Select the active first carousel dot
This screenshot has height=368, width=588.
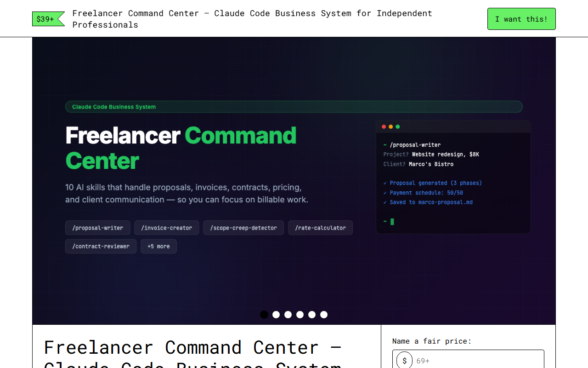(x=264, y=314)
